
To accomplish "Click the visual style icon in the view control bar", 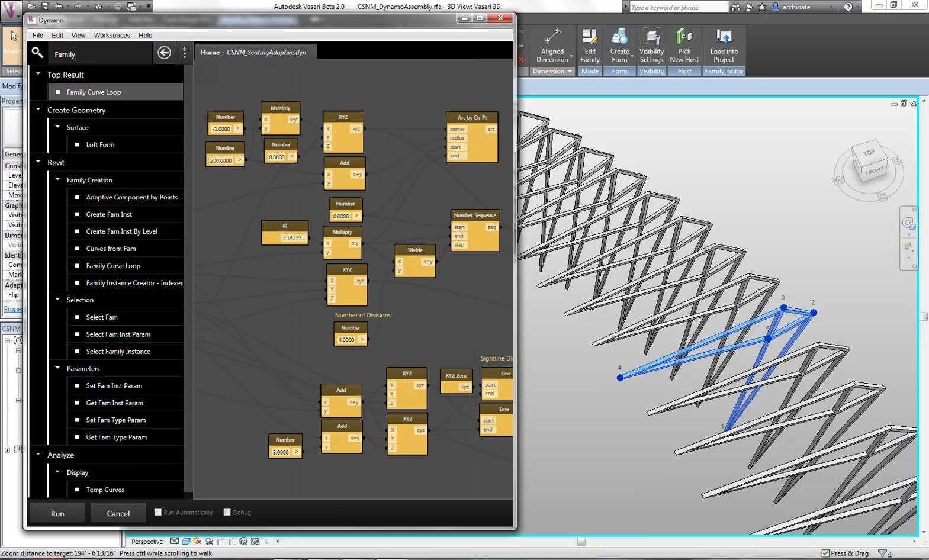I will (x=186, y=541).
